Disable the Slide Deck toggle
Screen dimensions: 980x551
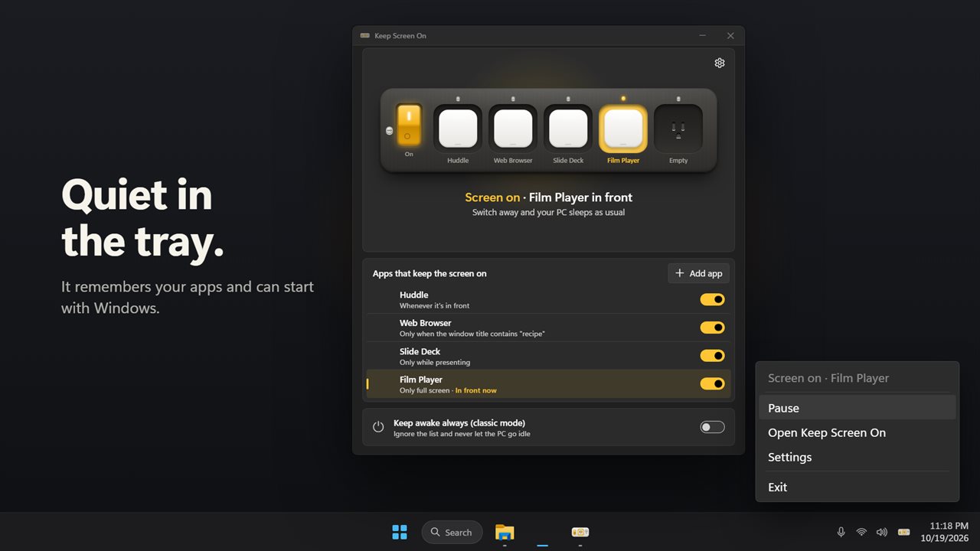coord(712,356)
